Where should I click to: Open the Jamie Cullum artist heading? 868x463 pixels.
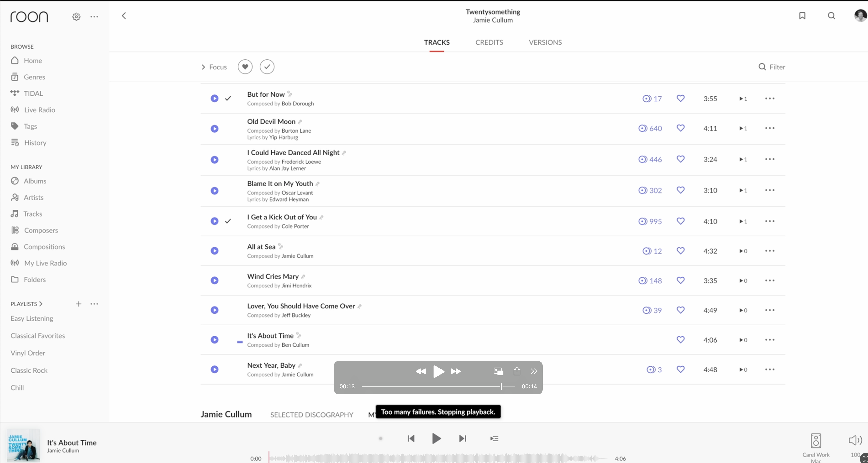click(226, 414)
